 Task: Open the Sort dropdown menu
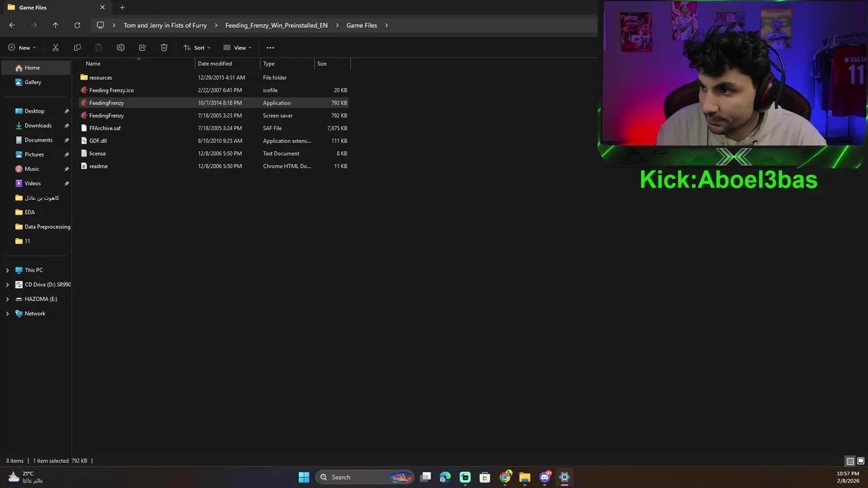[197, 47]
